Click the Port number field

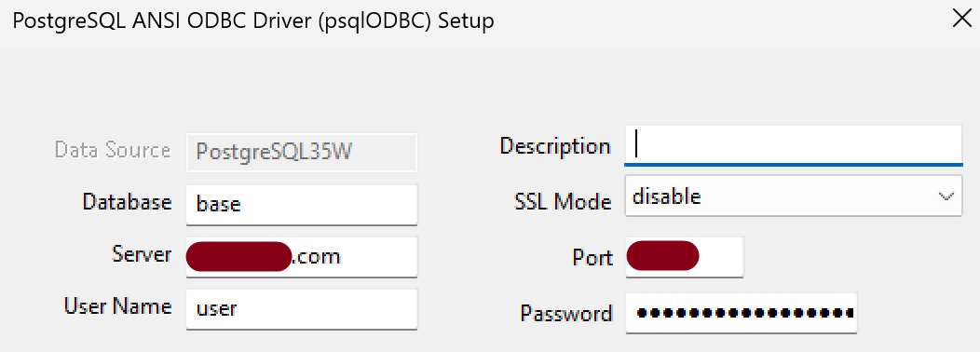(684, 257)
